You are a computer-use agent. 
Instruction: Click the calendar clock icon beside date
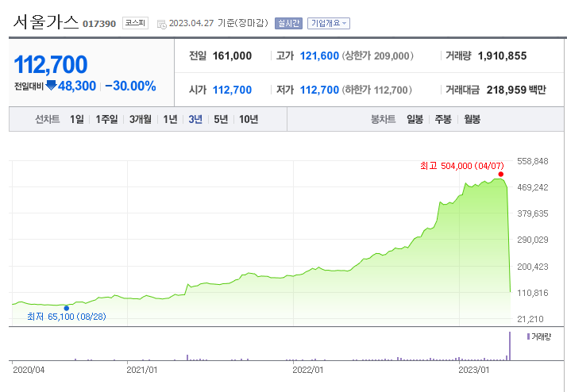(162, 25)
